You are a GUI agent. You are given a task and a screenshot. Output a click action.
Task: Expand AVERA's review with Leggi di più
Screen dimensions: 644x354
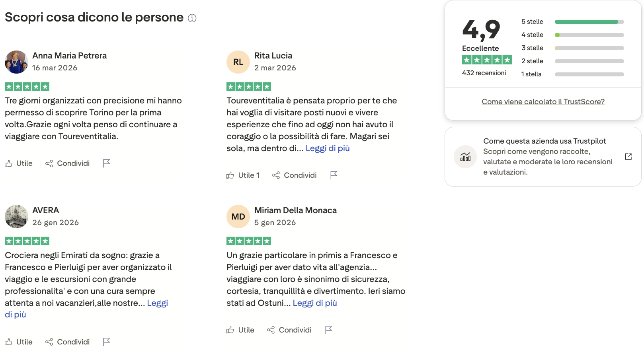click(157, 303)
